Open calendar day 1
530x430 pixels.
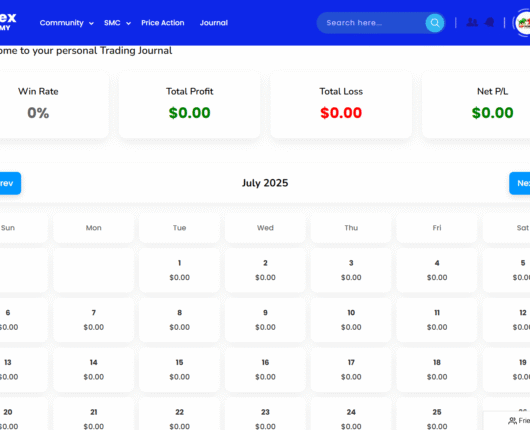(179, 270)
